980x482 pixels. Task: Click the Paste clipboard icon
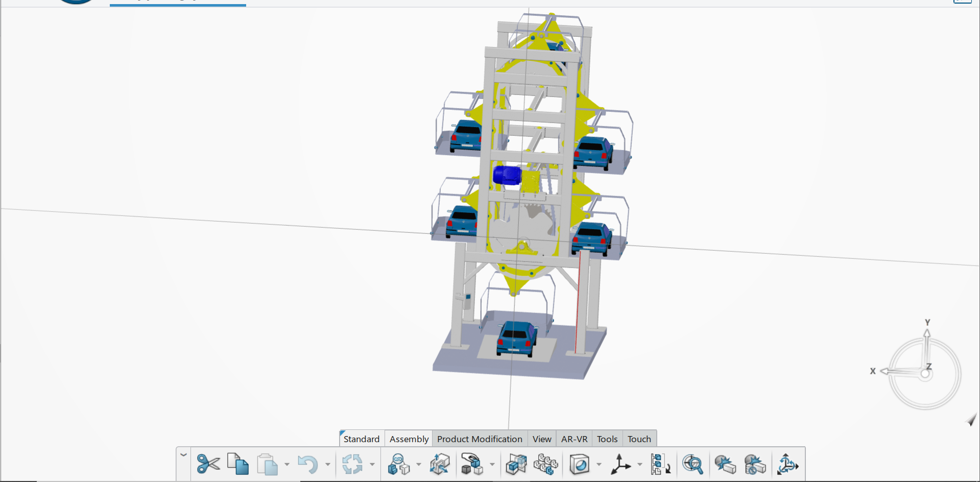coord(267,465)
